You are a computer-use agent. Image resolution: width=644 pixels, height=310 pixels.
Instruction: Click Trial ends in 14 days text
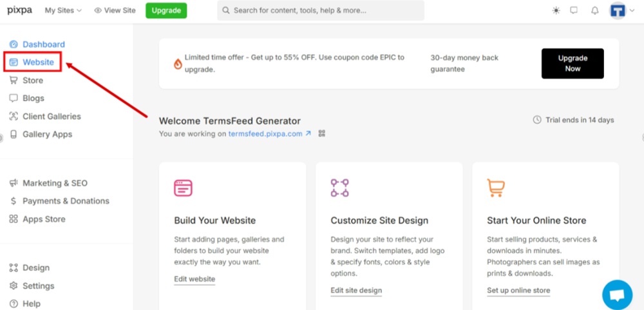[x=580, y=120]
